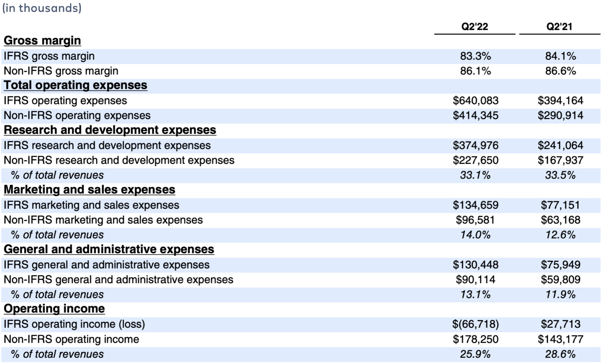The image size is (605, 364).
Task: Click the Marketing and sales expenses heading
Action: click(x=89, y=190)
